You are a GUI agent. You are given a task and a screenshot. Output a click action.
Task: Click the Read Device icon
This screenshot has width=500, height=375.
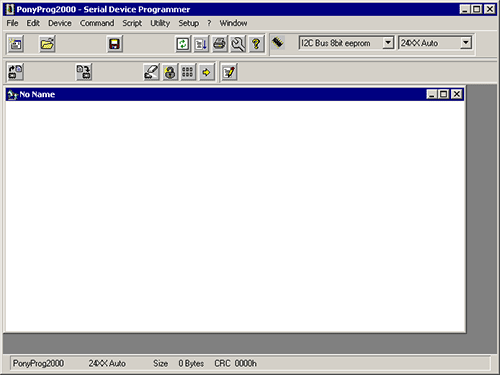coord(15,72)
